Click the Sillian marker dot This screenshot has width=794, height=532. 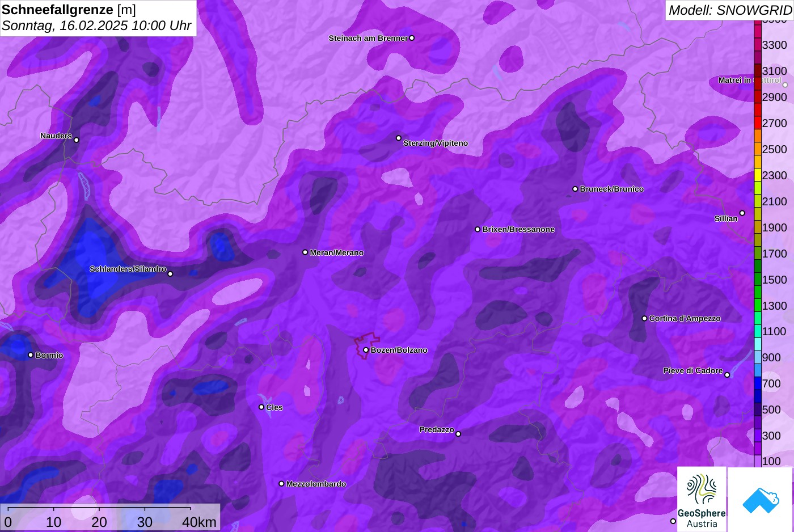point(742,213)
